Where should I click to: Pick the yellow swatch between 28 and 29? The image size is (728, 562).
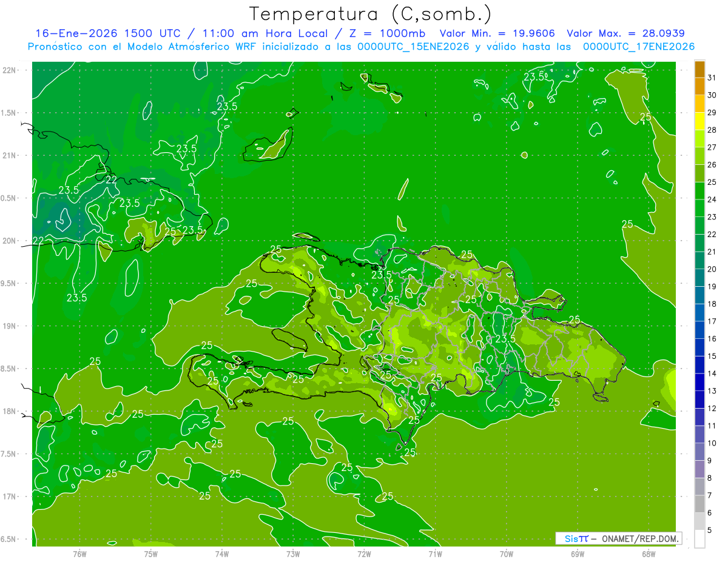coord(699,121)
